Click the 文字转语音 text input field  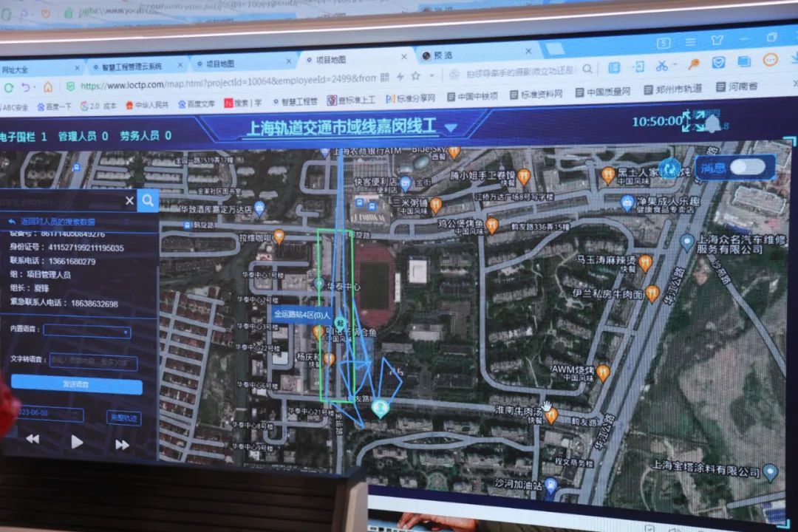click(94, 361)
